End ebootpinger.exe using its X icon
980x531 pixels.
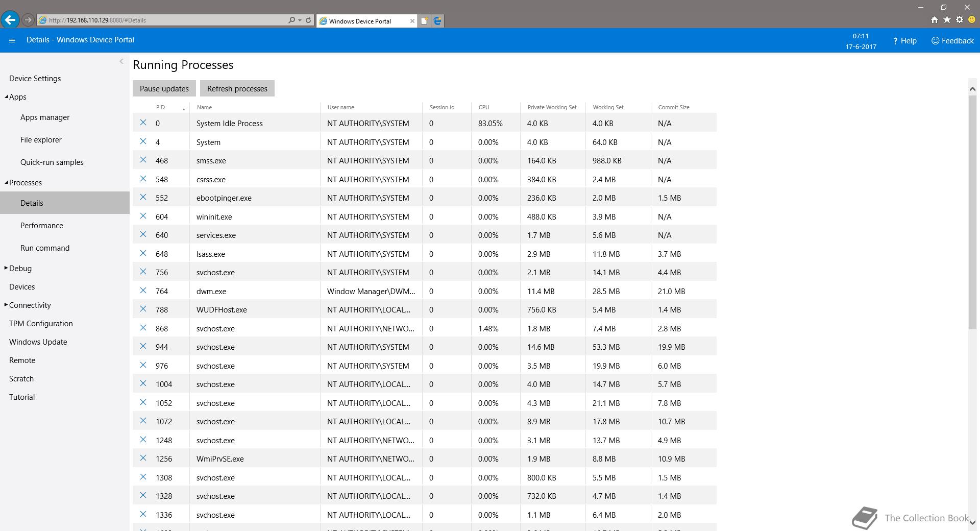coord(143,197)
